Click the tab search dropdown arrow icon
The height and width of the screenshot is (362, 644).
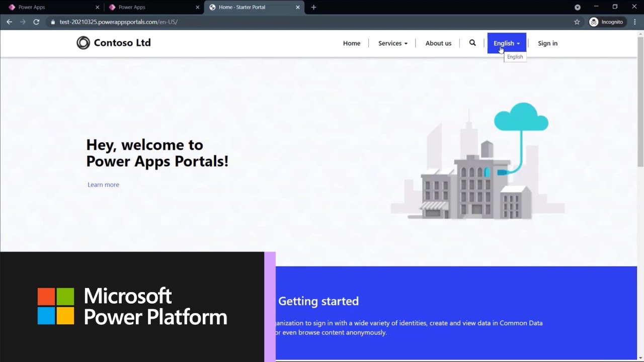coord(578,7)
